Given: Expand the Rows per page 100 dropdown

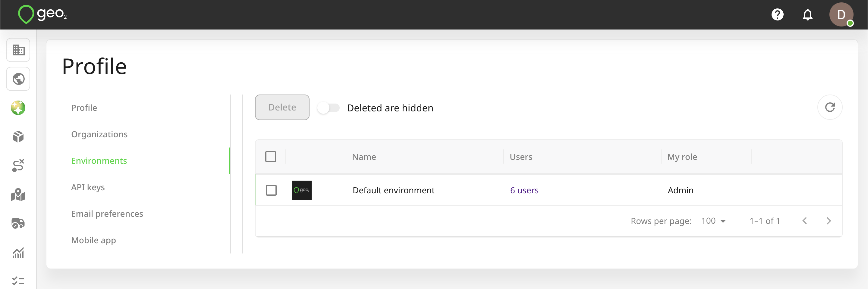Looking at the screenshot, I should [x=713, y=221].
